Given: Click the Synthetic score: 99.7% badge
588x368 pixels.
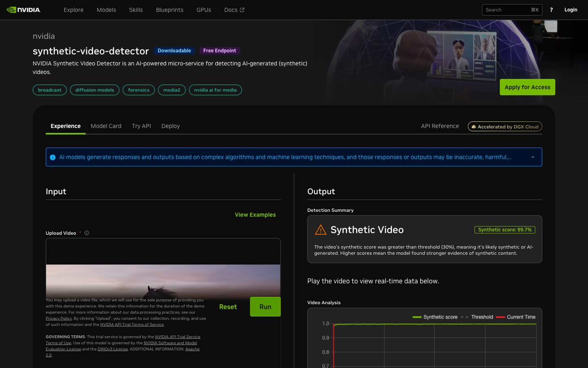Looking at the screenshot, I should [505, 230].
